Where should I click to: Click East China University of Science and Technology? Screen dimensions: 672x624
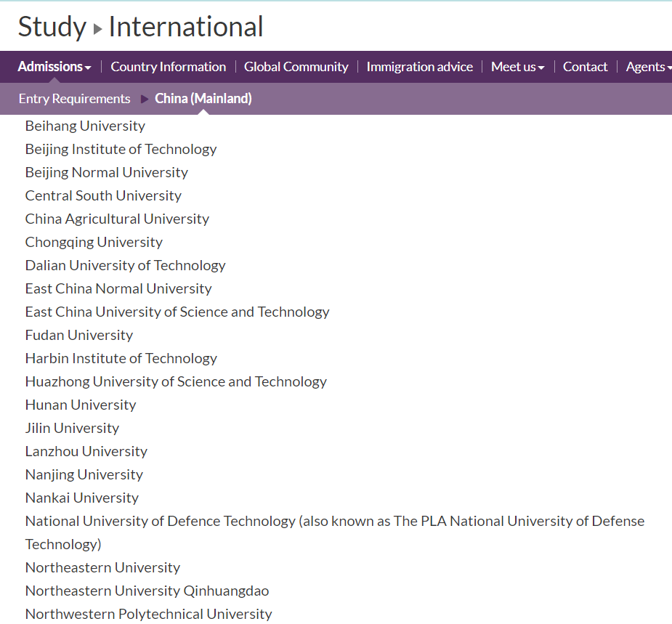177,312
